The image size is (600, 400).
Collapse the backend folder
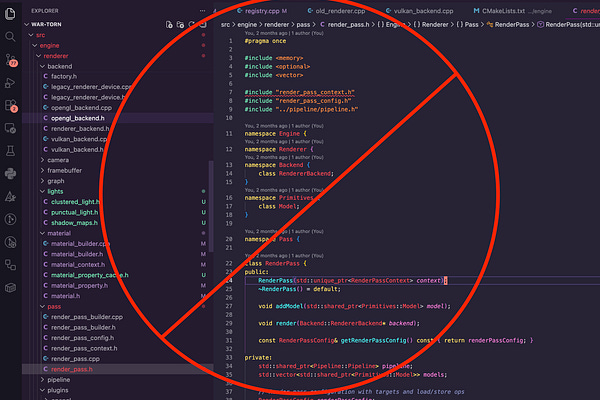tap(42, 66)
